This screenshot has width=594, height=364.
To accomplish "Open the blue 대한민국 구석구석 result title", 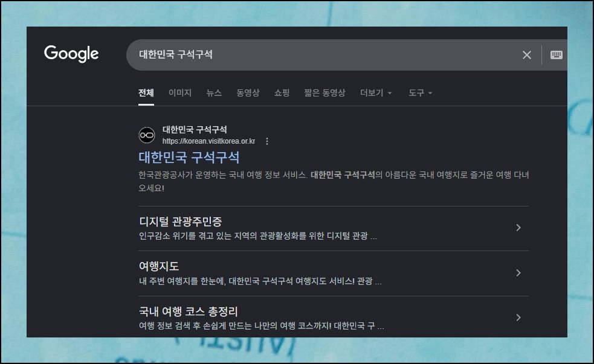I will [x=189, y=158].
